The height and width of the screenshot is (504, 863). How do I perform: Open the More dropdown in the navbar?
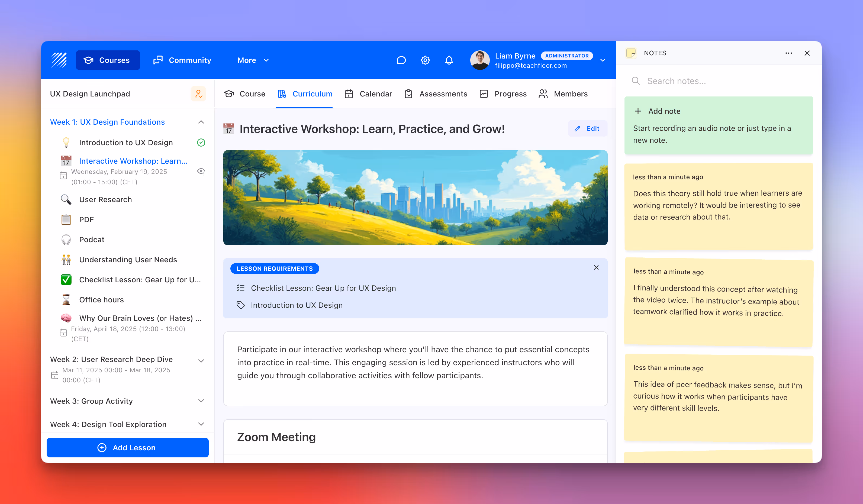pos(253,60)
